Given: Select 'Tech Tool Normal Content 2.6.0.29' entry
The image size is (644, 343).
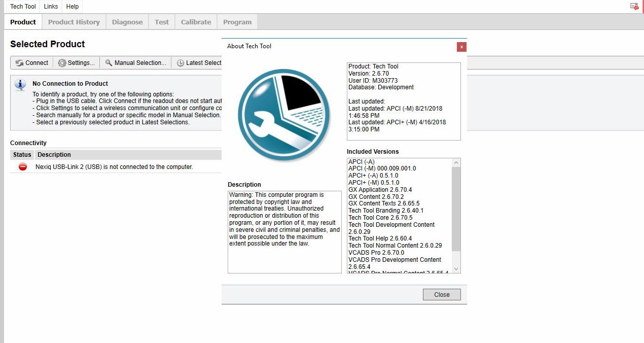Looking at the screenshot, I should tap(395, 246).
